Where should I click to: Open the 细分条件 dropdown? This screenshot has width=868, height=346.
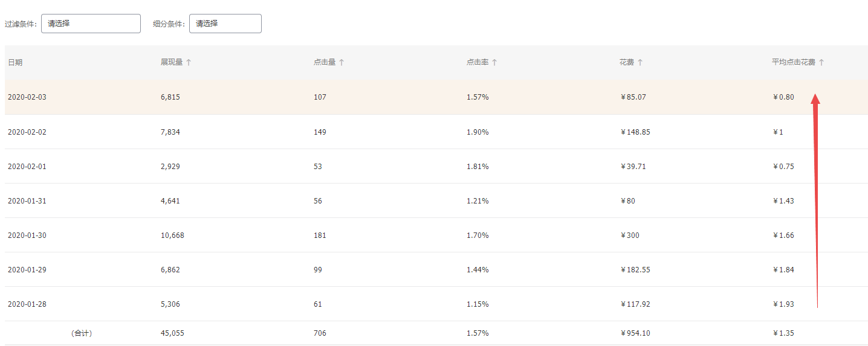tap(225, 24)
